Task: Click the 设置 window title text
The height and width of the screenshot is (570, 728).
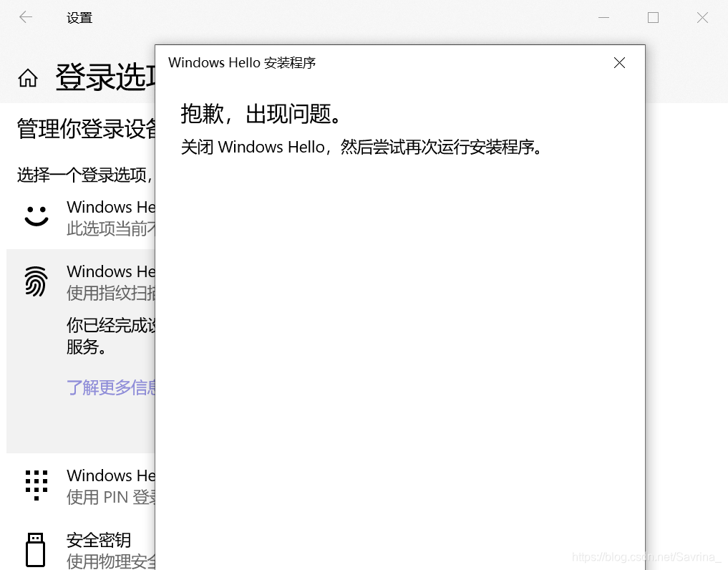Action: [79, 18]
